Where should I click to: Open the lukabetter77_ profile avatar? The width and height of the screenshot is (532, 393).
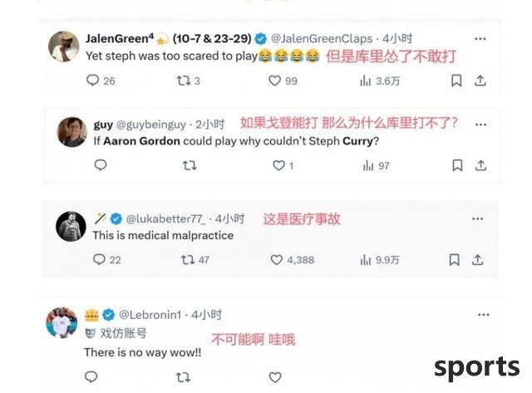[71, 226]
